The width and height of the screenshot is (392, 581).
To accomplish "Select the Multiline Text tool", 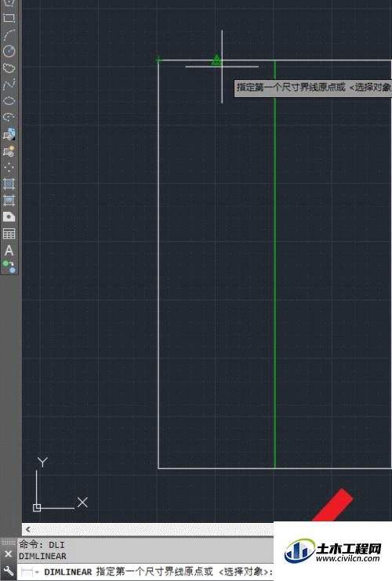I will tap(9, 250).
